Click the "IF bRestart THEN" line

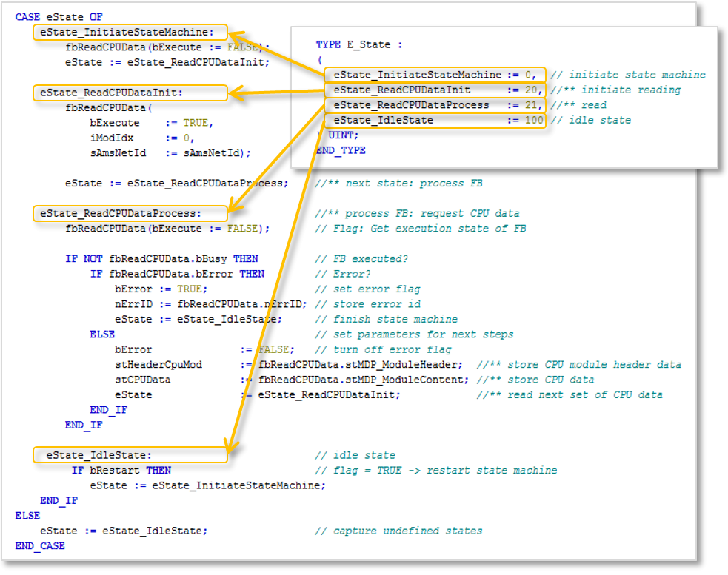point(121,471)
